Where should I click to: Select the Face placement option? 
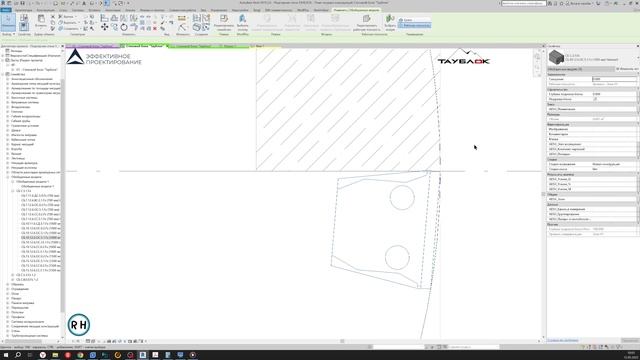pyautogui.click(x=414, y=20)
